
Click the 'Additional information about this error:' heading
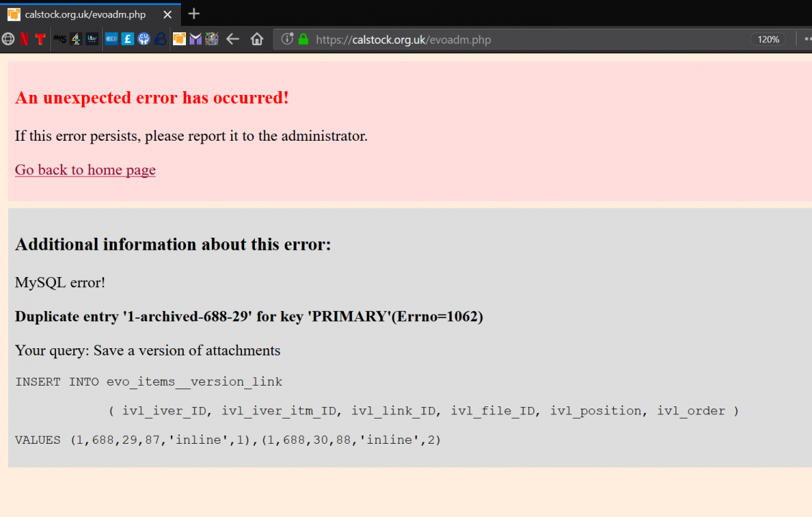coord(173,244)
